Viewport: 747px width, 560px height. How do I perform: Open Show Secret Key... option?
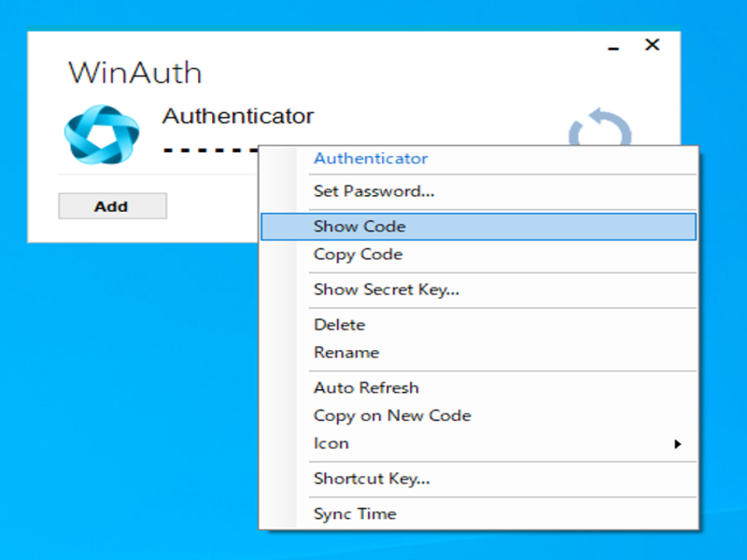[x=478, y=289]
